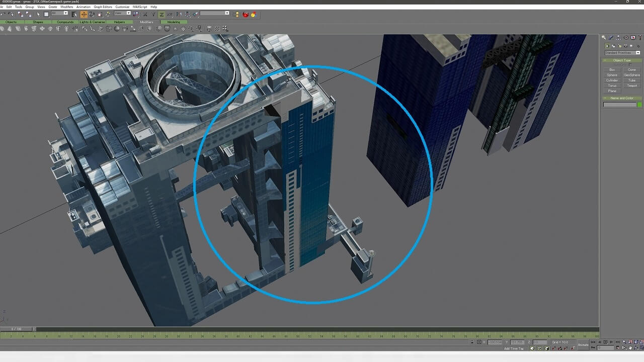Image resolution: width=644 pixels, height=362 pixels.
Task: Restrict to Z axis constraint toggle
Action: (x=162, y=15)
